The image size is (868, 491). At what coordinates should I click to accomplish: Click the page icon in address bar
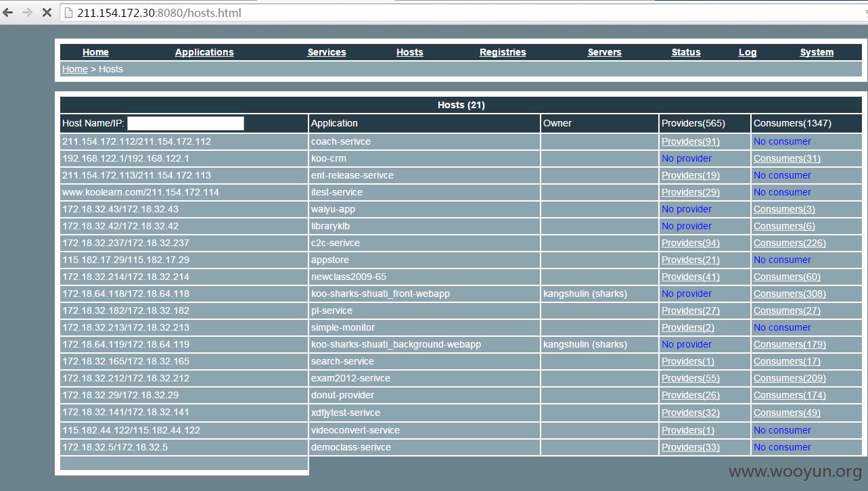pos(68,13)
